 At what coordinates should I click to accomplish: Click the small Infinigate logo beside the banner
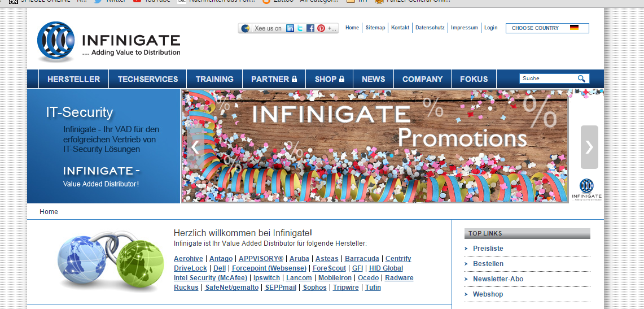(x=586, y=189)
